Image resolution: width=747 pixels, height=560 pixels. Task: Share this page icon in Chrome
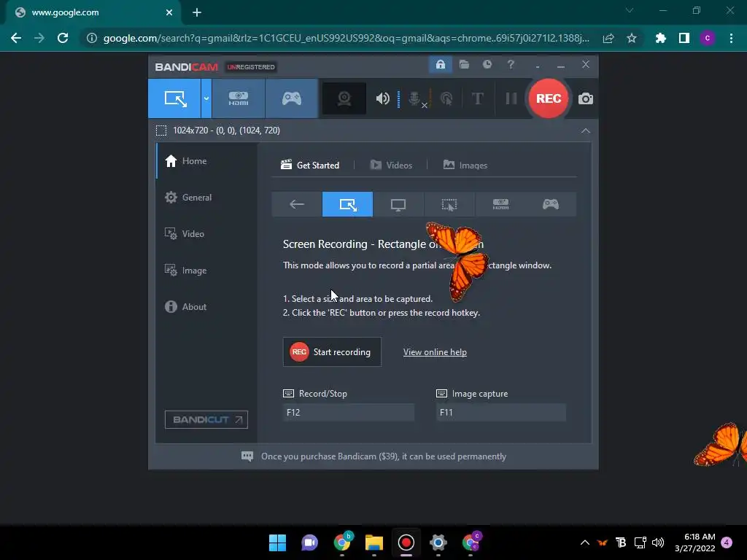coord(608,38)
